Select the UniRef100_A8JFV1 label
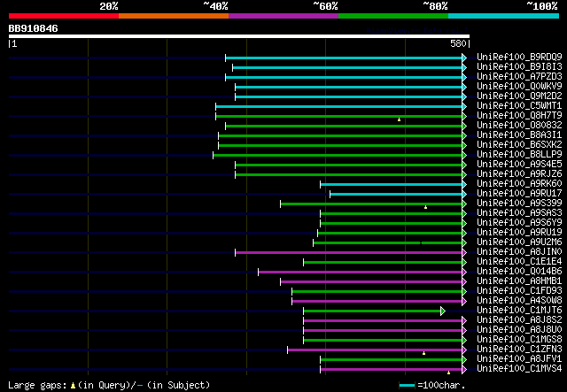 pyautogui.click(x=519, y=359)
